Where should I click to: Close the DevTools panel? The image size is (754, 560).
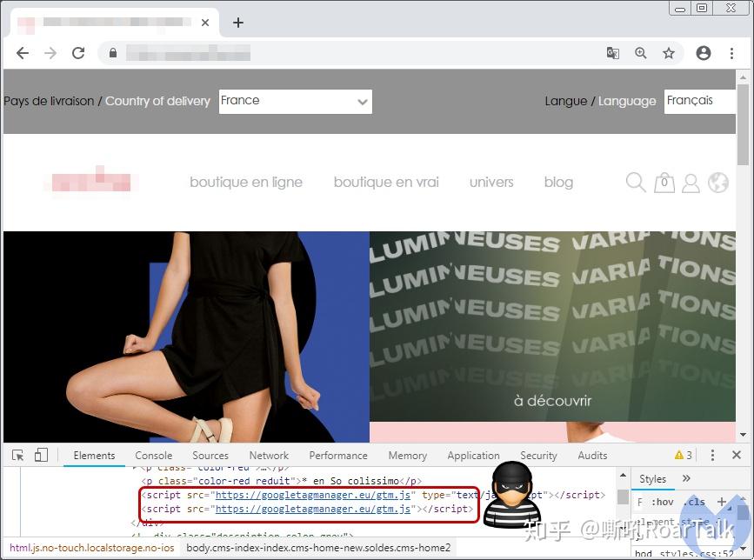coord(737,455)
